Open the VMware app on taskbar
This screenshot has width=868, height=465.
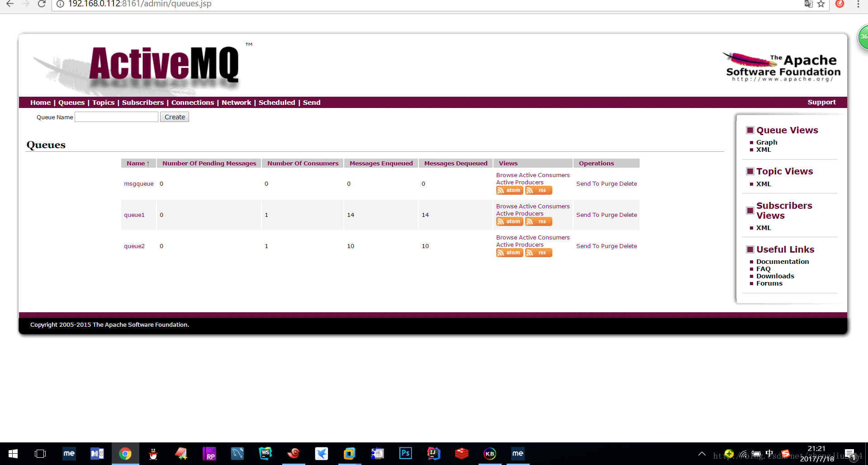coord(349,454)
